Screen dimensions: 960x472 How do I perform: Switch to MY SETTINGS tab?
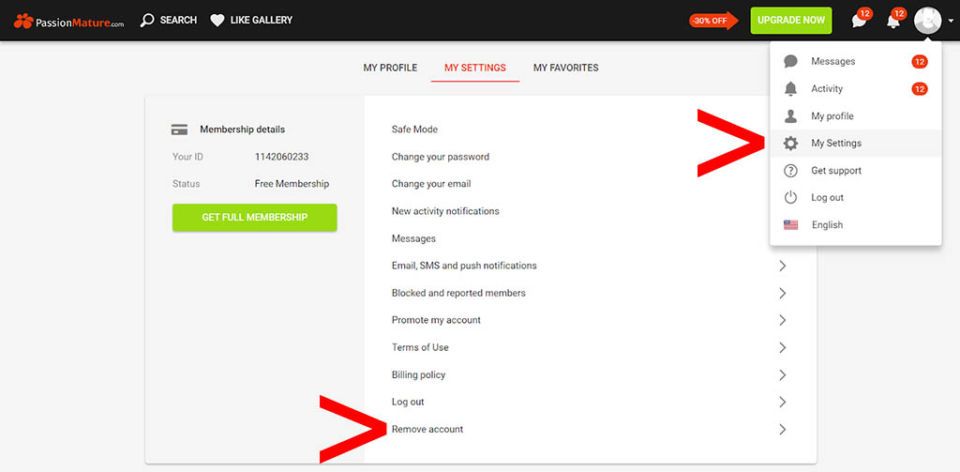[475, 68]
